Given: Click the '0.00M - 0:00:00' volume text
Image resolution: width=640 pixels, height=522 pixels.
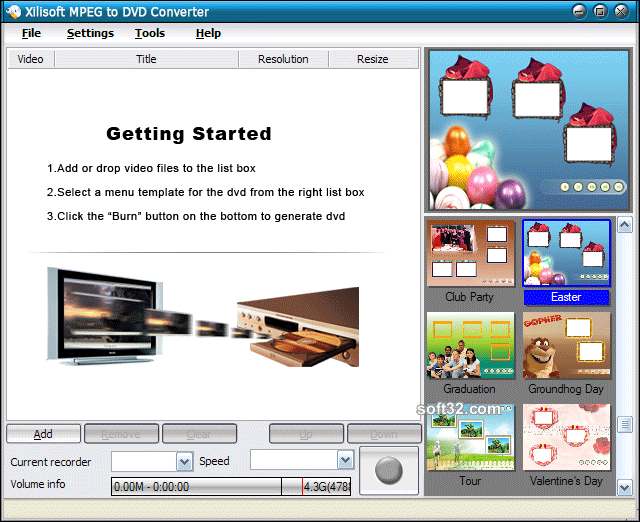Looking at the screenshot, I should click(x=151, y=487).
